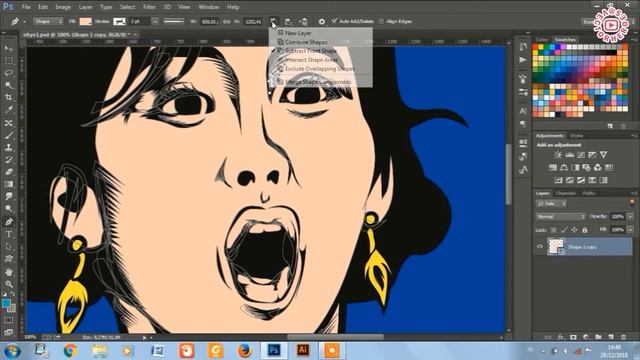Select the Lasso tool
The image size is (640, 360).
click(x=9, y=73)
